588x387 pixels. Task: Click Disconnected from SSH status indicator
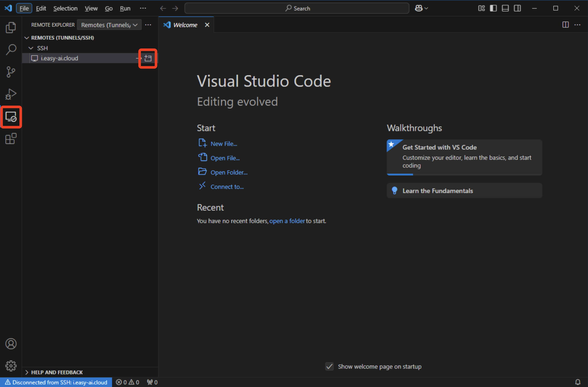click(x=56, y=382)
